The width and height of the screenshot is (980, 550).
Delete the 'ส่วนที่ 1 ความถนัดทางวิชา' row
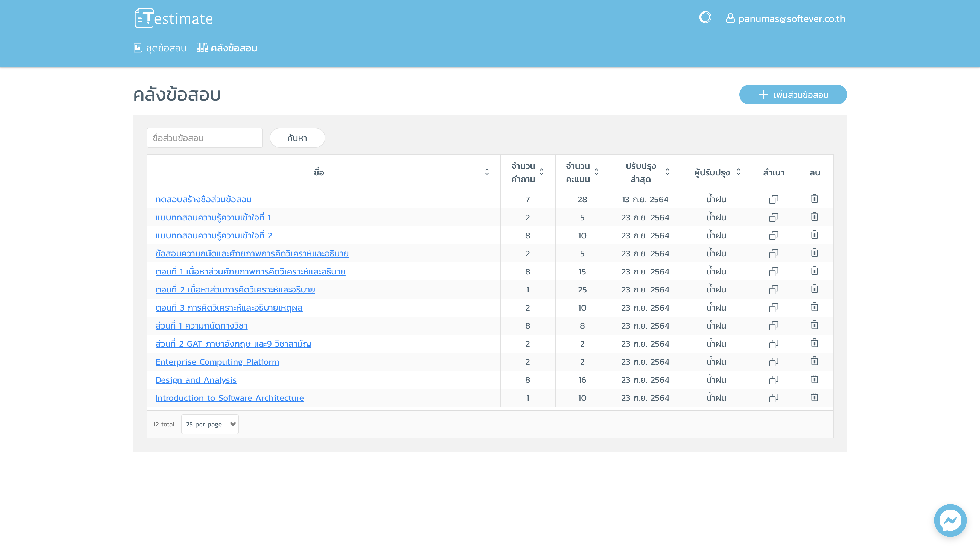point(814,325)
